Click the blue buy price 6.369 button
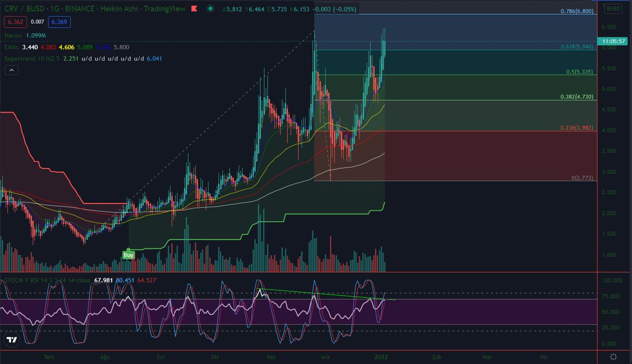Viewport: 632px width, 364px height. click(58, 22)
